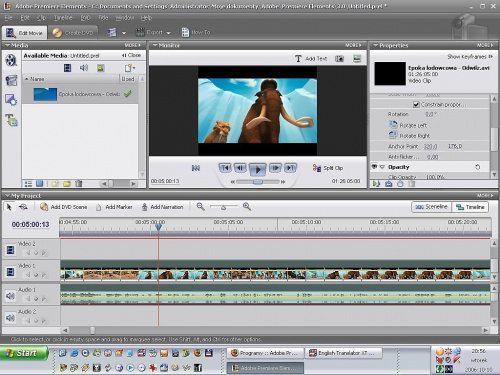Click Add Narration microphone button
Image resolution: width=500 pixels, height=375 pixels.
click(x=162, y=207)
